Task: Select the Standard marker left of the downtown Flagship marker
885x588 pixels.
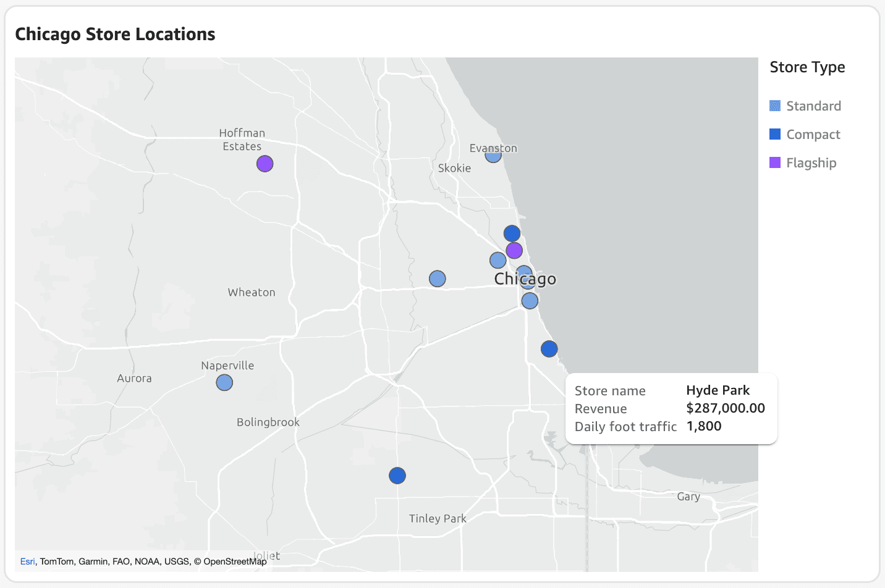Action: pyautogui.click(x=498, y=260)
